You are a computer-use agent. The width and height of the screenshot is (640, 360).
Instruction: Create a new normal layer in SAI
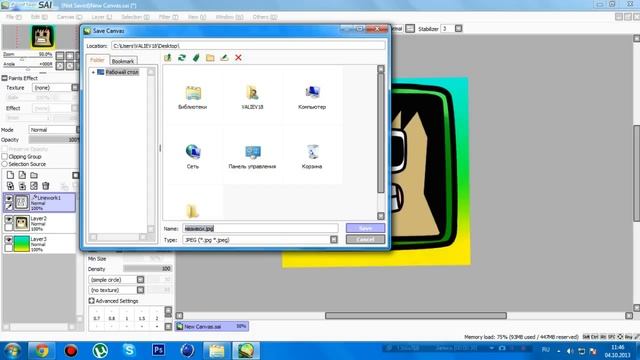10,175
